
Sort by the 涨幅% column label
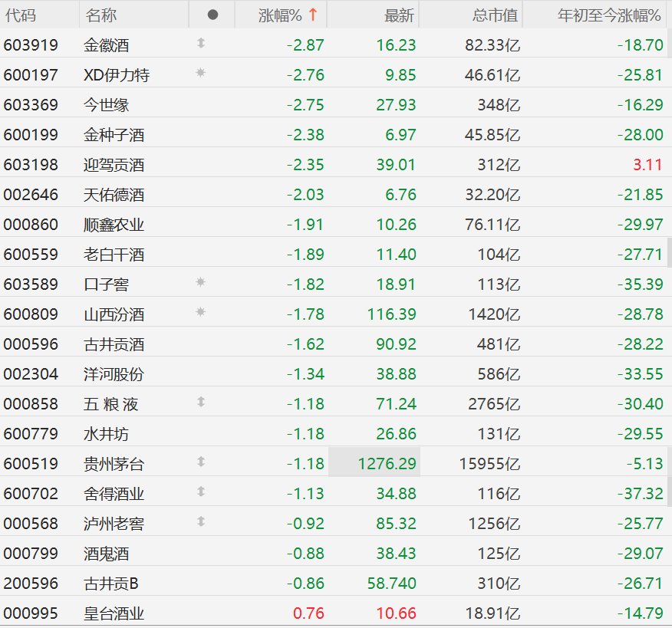point(280,15)
